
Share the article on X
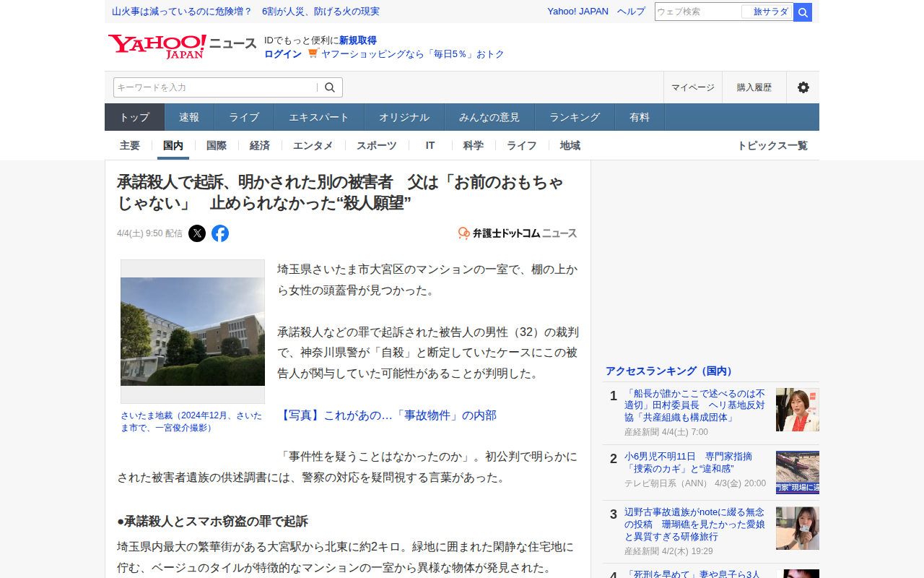click(x=197, y=233)
